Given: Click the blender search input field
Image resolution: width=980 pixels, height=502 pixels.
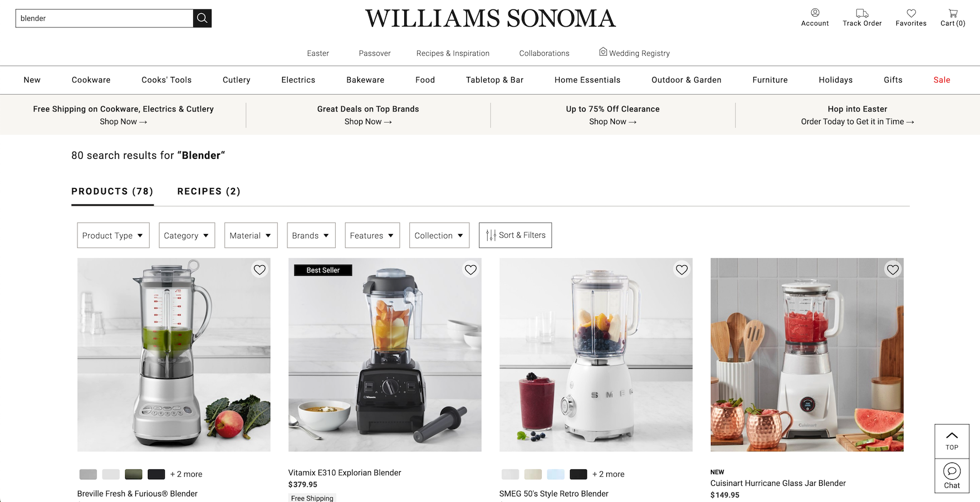Looking at the screenshot, I should point(104,18).
